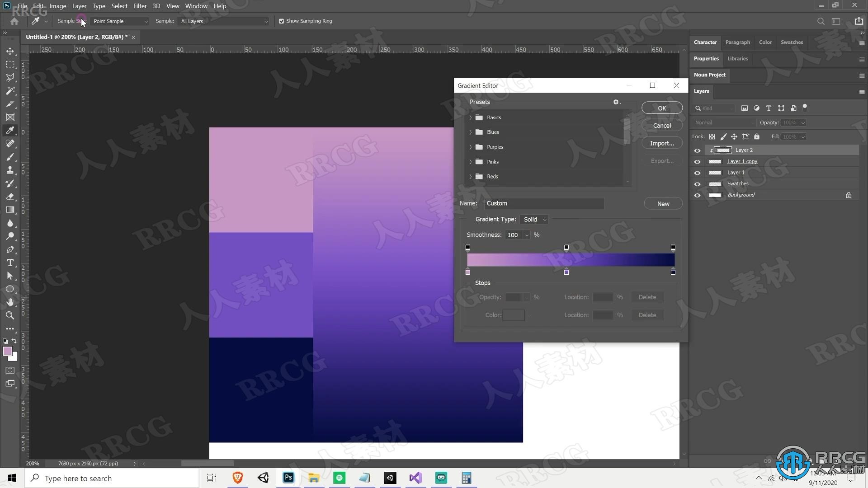The width and height of the screenshot is (868, 488).
Task: Open the Layer menu
Action: tap(78, 6)
